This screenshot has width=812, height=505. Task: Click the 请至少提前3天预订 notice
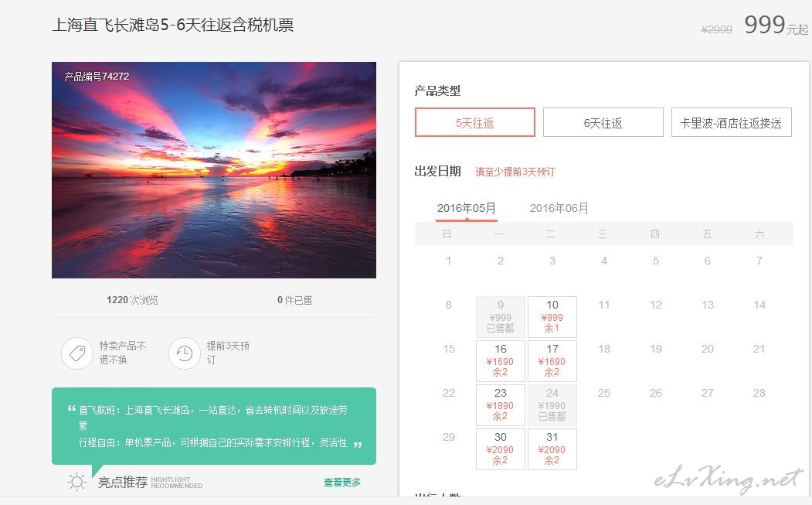(515, 172)
